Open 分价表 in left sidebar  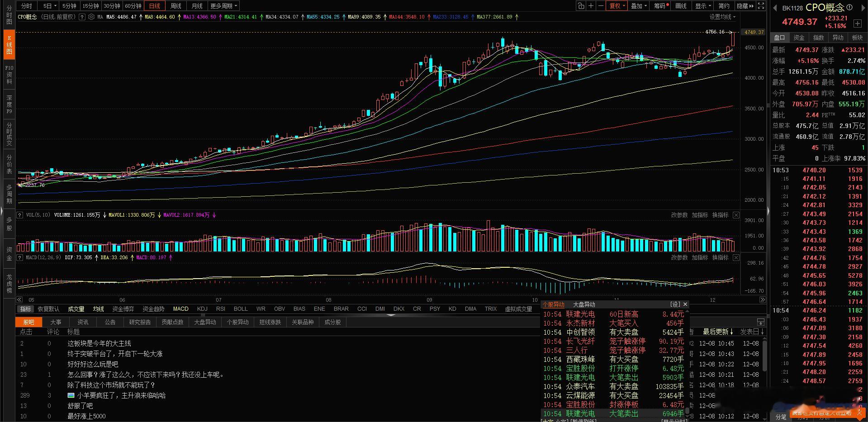coord(9,164)
